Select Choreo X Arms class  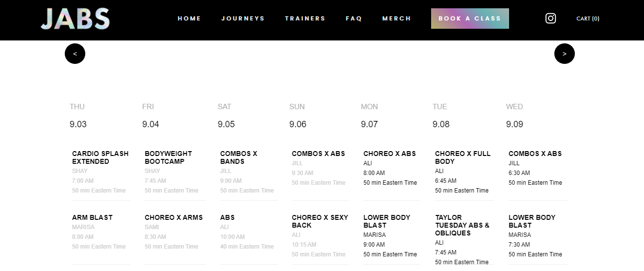[174, 217]
